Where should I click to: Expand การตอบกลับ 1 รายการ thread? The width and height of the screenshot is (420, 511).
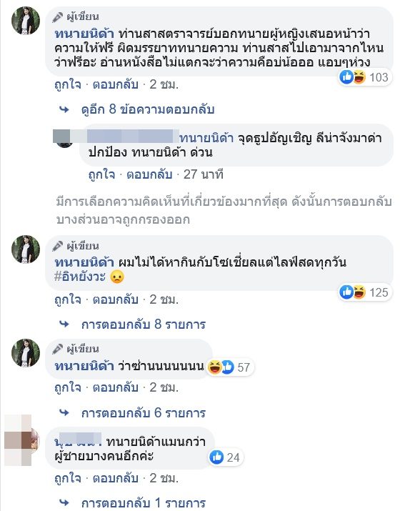pos(144,503)
